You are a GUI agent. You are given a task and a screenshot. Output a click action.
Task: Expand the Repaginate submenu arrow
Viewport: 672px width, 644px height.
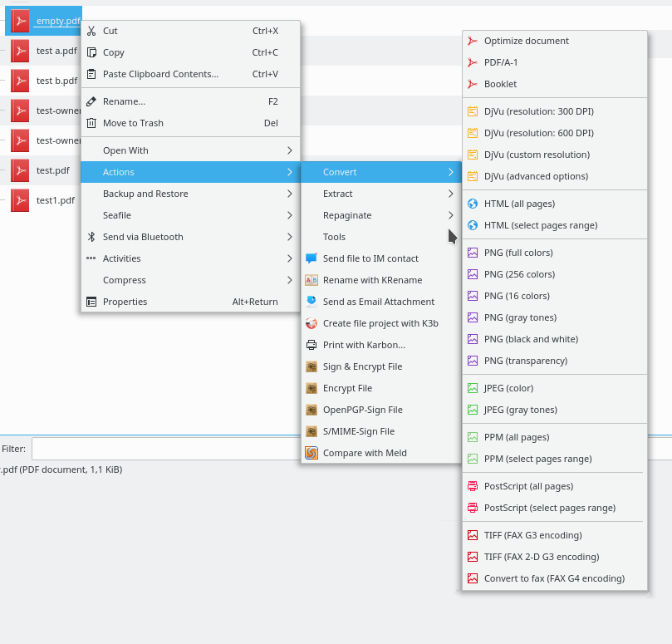(451, 215)
